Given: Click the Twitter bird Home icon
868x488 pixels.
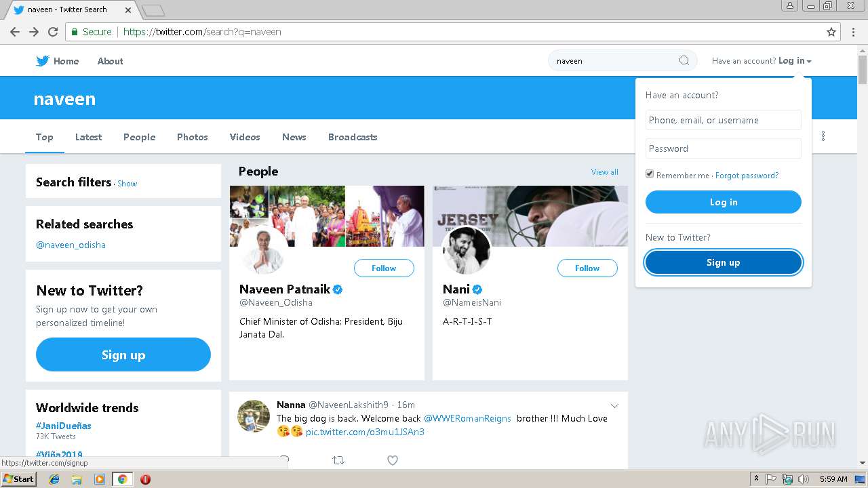Looking at the screenshot, I should coord(43,61).
